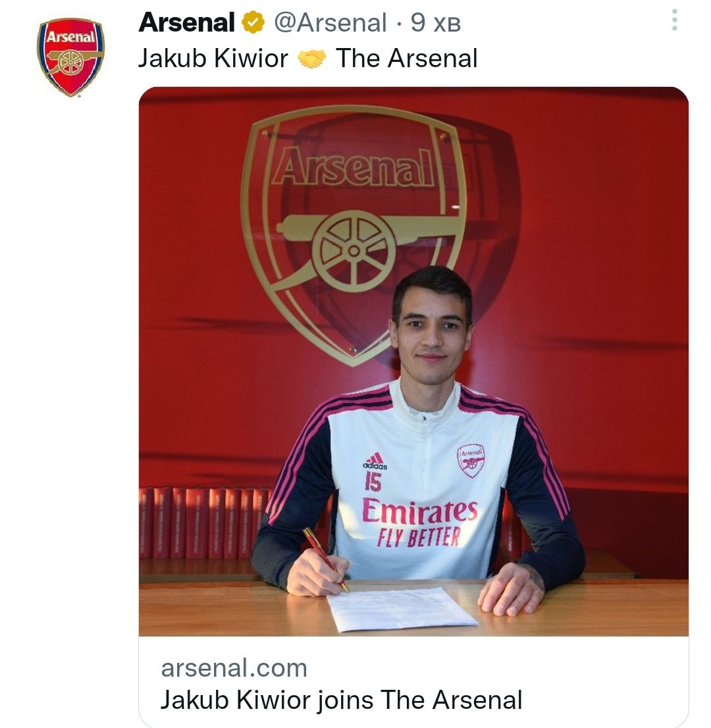Open the tweet via its '9 хв' timestamp

pos(435,23)
